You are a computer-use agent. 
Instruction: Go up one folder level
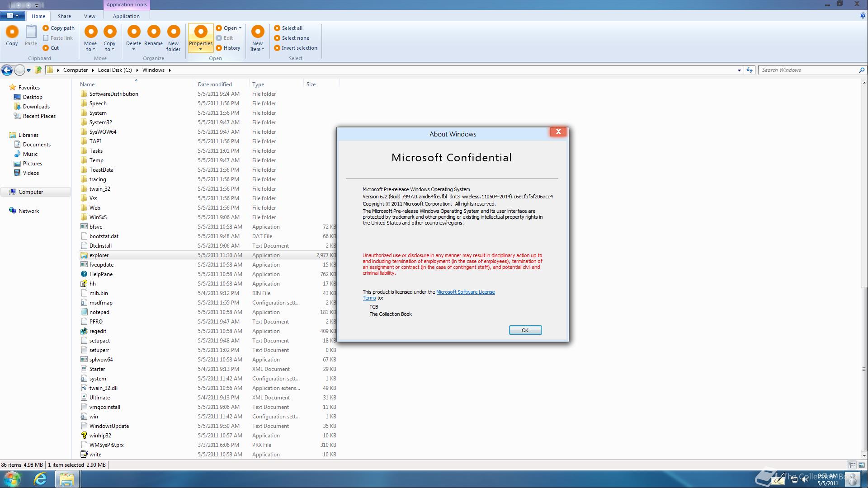click(38, 70)
